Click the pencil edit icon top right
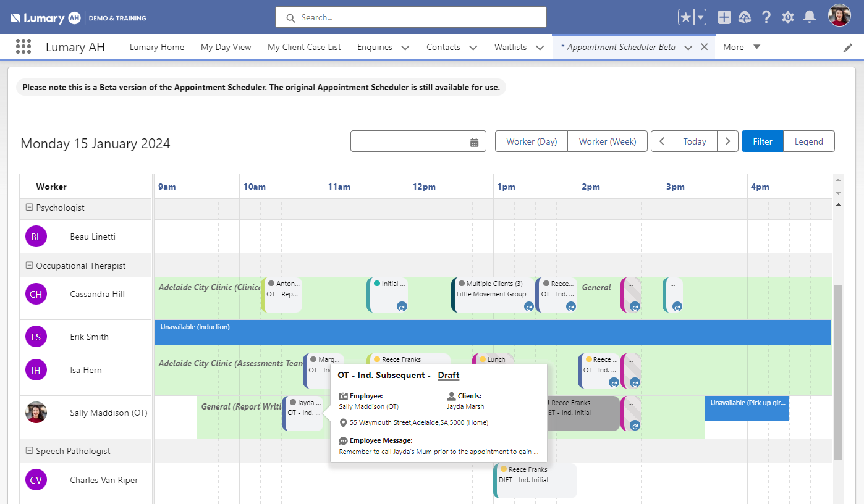864x504 pixels. pos(848,46)
